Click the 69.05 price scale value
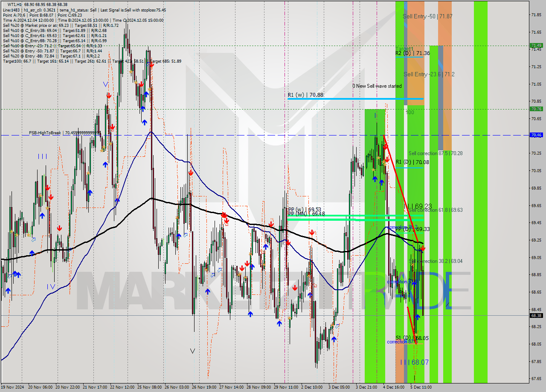Image resolution: width=546 pixels, height=392 pixels. pyautogui.click(x=536, y=257)
